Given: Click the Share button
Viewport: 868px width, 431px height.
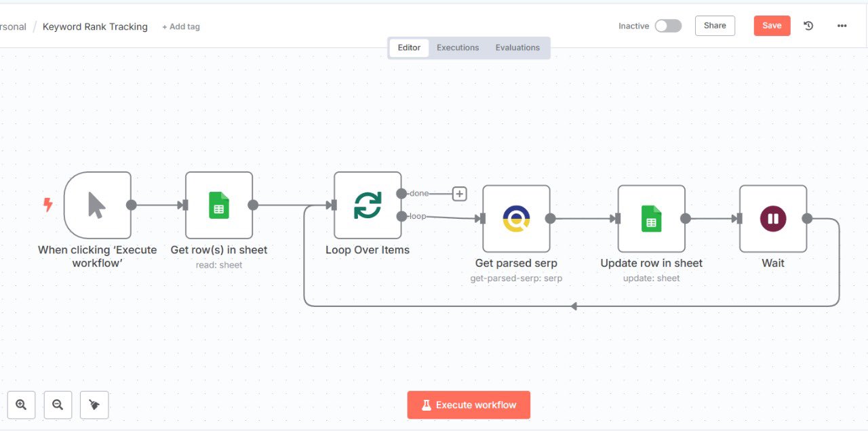Looking at the screenshot, I should [715, 26].
